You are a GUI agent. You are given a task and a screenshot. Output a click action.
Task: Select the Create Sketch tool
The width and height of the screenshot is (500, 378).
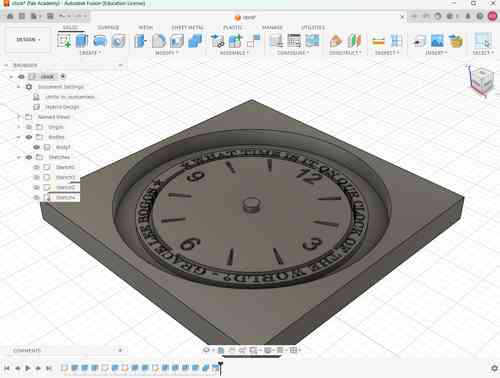(x=64, y=41)
